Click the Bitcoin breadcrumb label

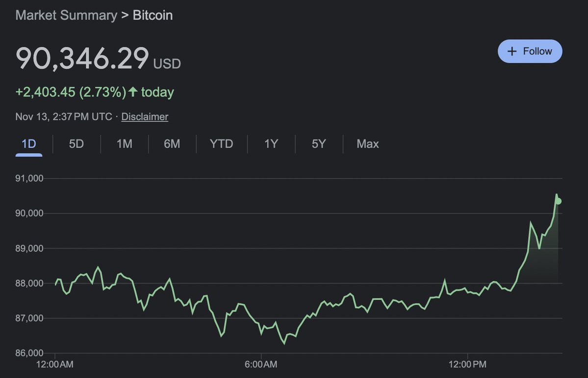(x=153, y=15)
